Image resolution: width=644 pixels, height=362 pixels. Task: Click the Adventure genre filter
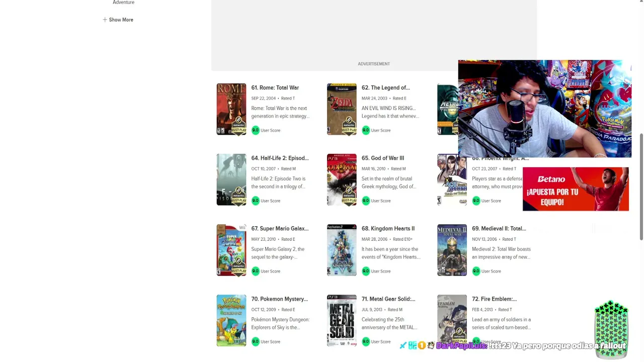[123, 3]
